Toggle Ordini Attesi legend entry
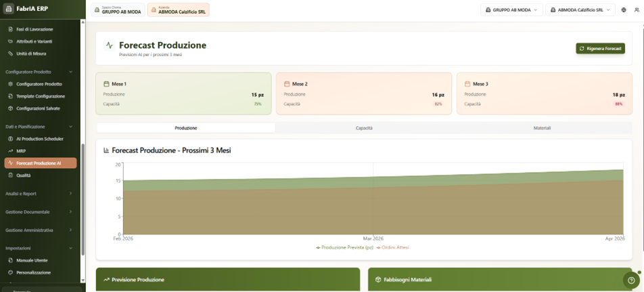Image resolution: width=644 pixels, height=292 pixels. pyautogui.click(x=392, y=247)
